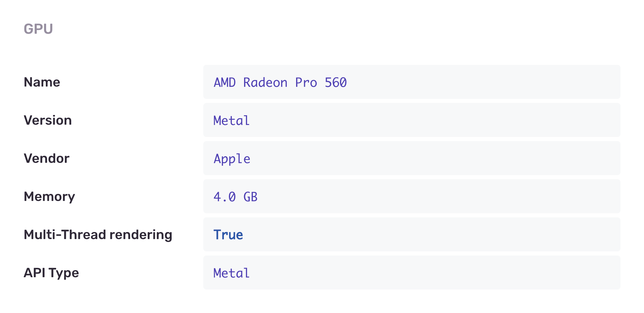Click the Version row label
The image size is (644, 313).
pyautogui.click(x=48, y=120)
